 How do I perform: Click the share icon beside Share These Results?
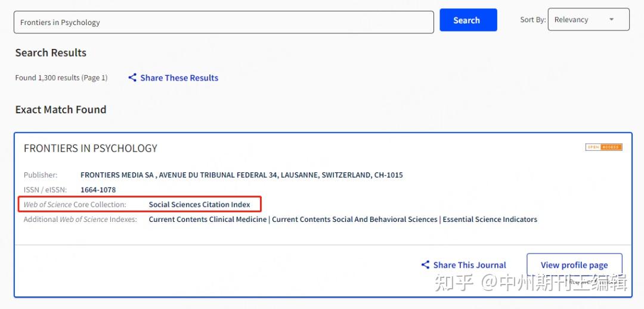pyautogui.click(x=132, y=78)
